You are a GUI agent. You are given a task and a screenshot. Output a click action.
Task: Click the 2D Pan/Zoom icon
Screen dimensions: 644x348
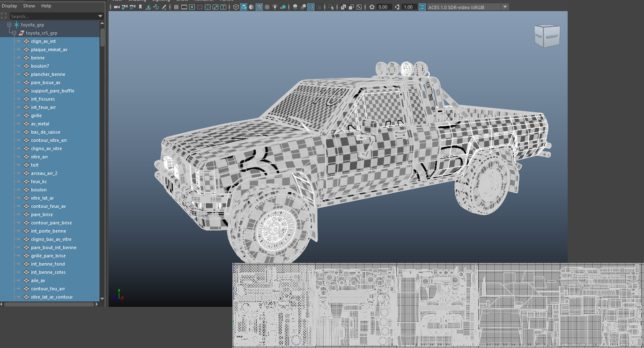click(156, 7)
